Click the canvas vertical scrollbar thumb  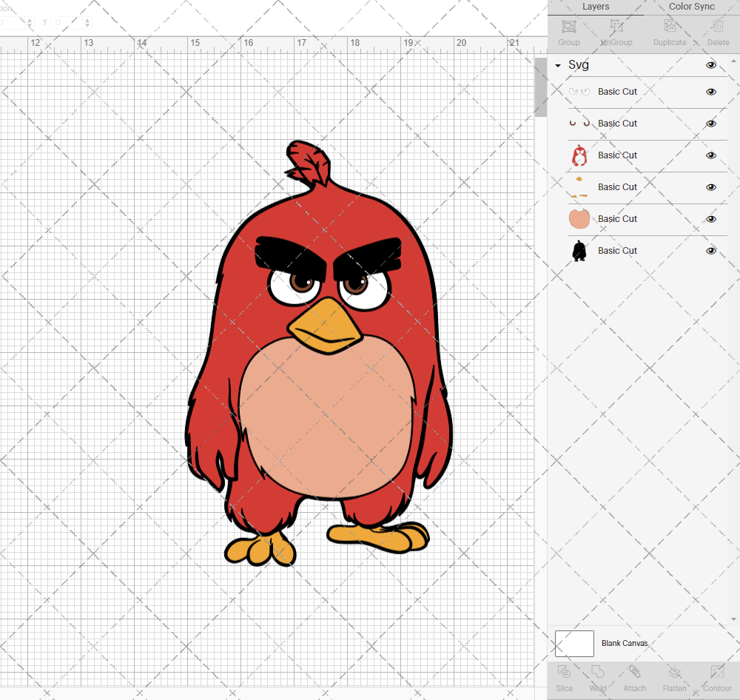point(540,87)
